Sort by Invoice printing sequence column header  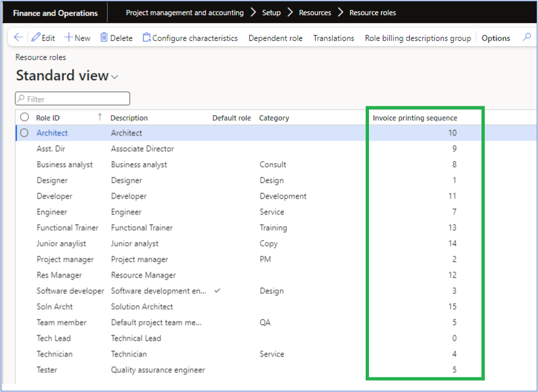414,118
